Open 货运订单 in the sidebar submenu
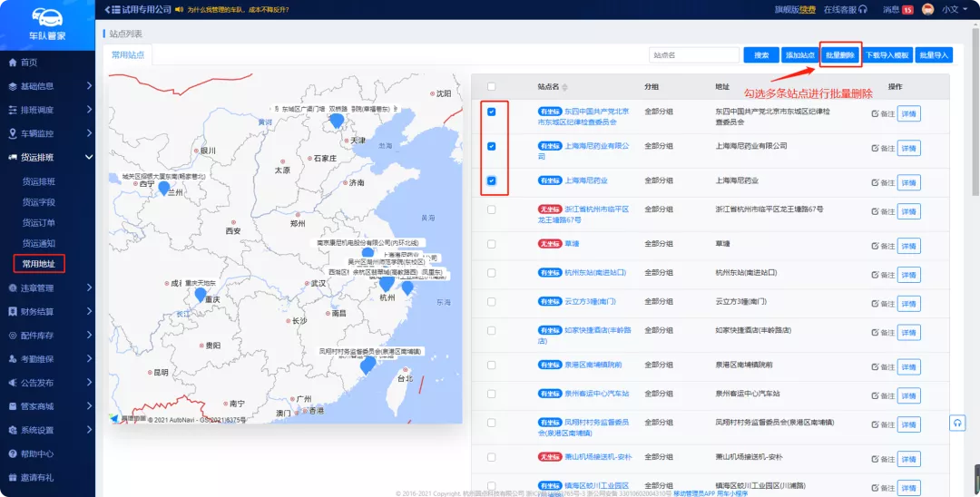The width and height of the screenshot is (980, 497). point(39,222)
